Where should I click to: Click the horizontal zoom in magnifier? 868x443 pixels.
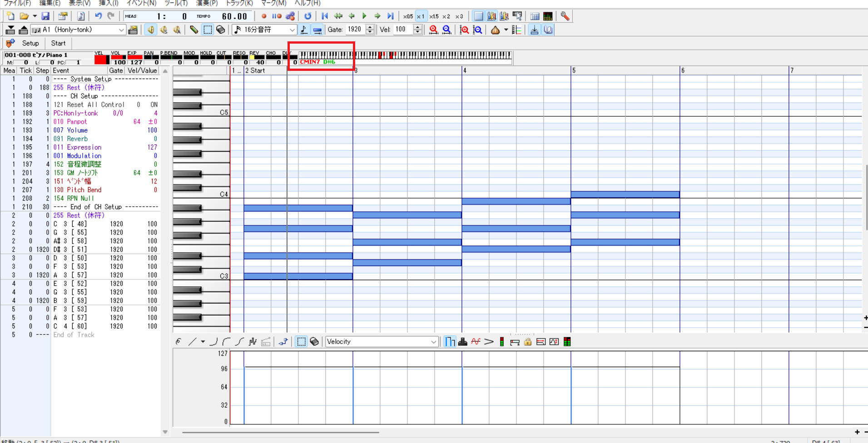(x=433, y=30)
